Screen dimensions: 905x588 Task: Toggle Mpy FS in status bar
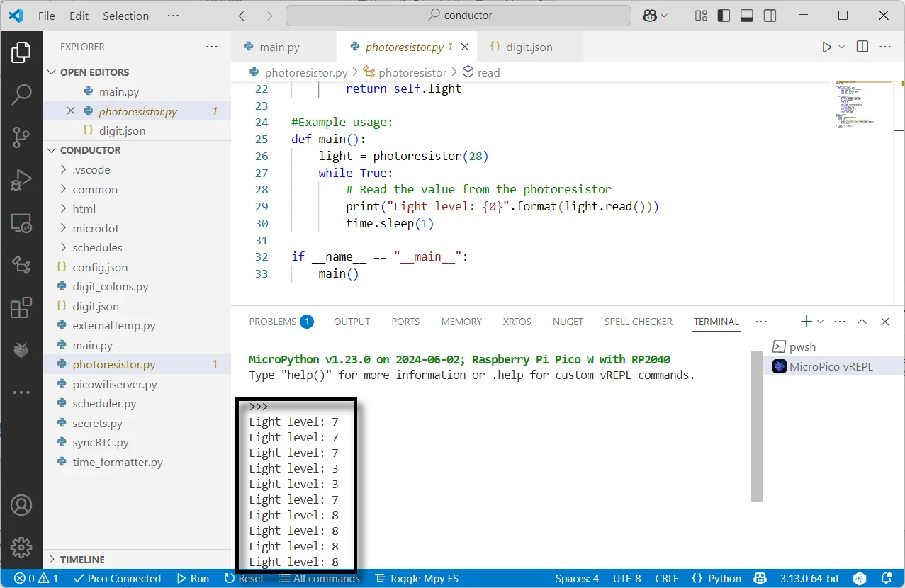click(416, 578)
